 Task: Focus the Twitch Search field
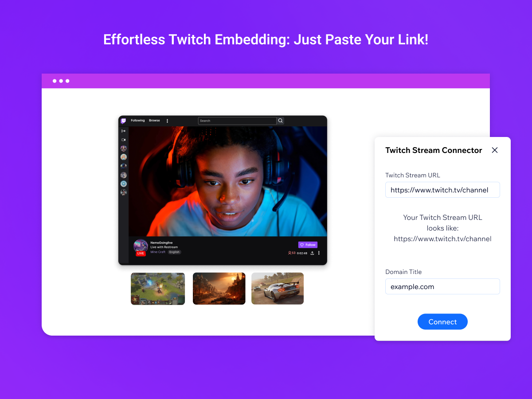point(237,121)
